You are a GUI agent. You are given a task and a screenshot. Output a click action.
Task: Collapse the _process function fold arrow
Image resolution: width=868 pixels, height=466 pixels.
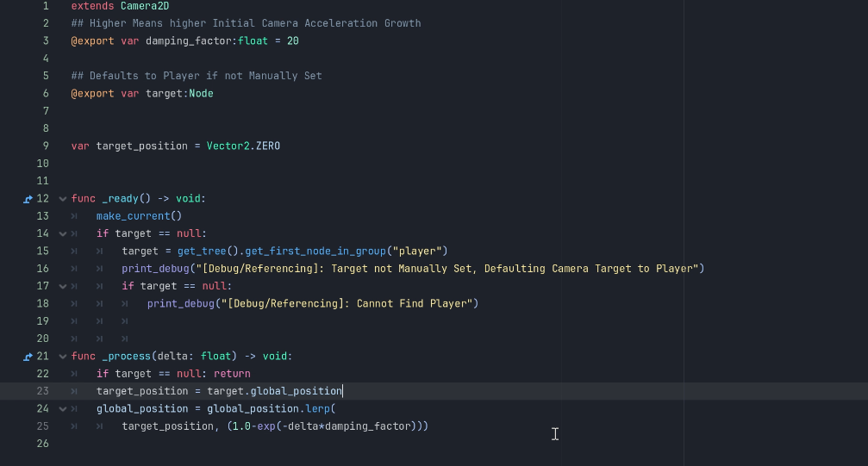point(63,357)
